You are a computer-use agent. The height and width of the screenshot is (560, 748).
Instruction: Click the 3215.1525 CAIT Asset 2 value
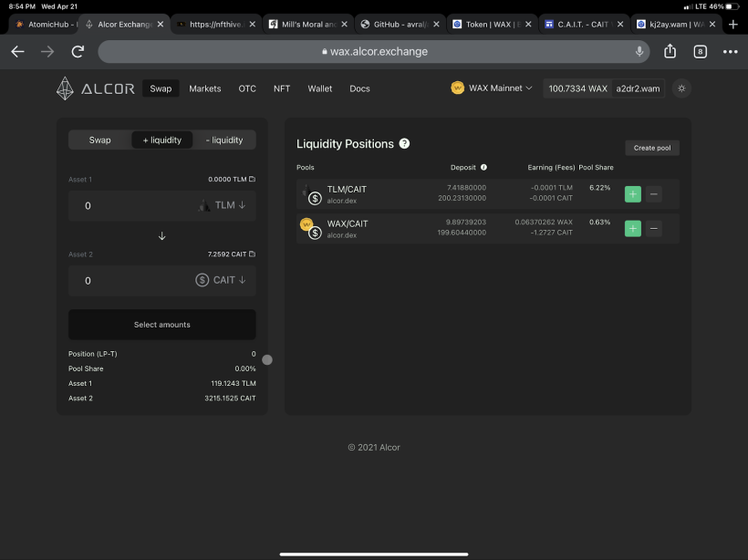(230, 398)
